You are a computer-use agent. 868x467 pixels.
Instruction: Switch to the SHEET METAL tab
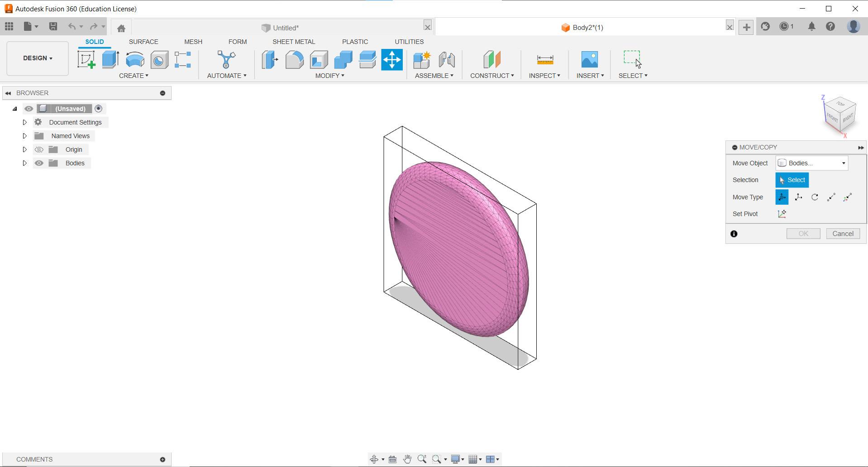294,42
